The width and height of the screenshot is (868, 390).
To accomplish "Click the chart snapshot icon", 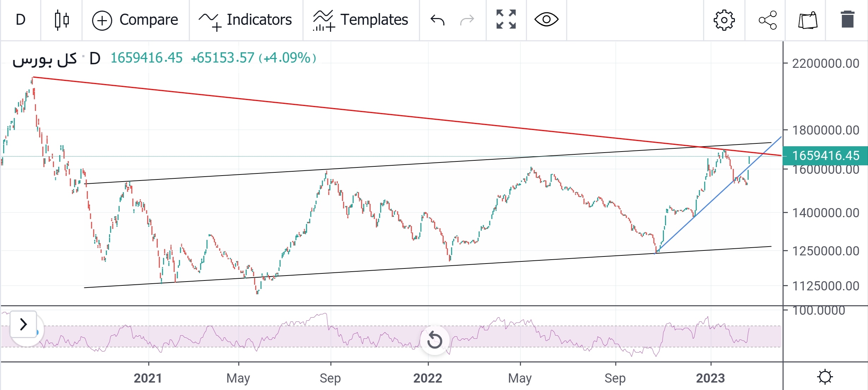I will tap(808, 20).
